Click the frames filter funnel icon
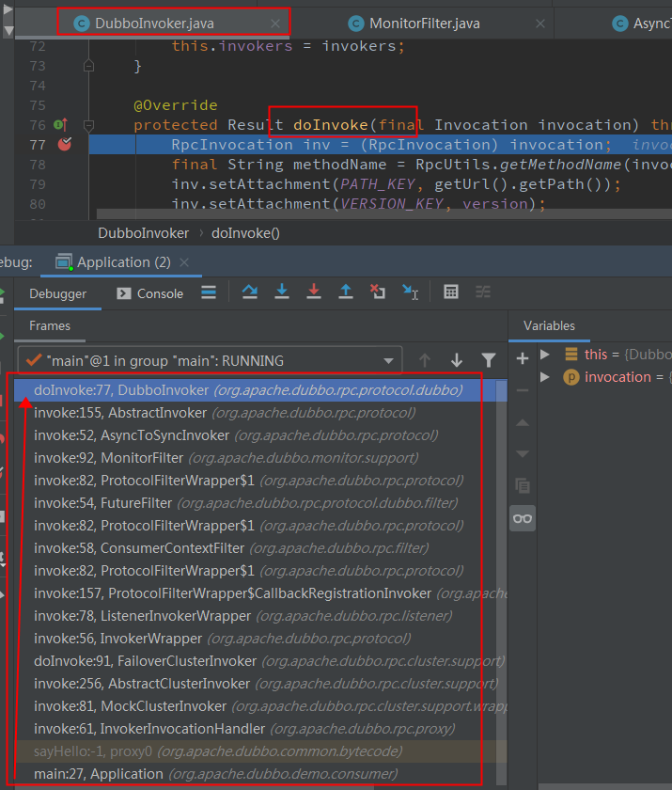The height and width of the screenshot is (790, 672). (489, 361)
